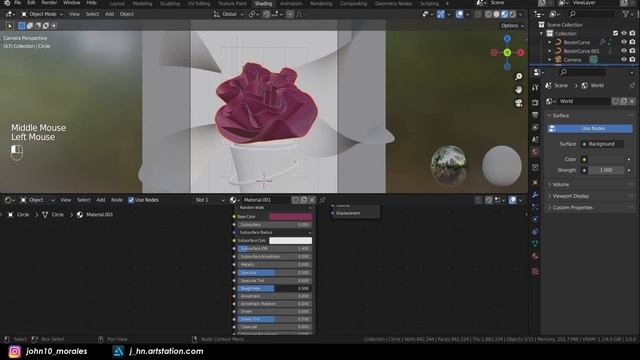640x360 pixels.
Task: Open the Object Mode dropdown
Action: (x=42, y=14)
